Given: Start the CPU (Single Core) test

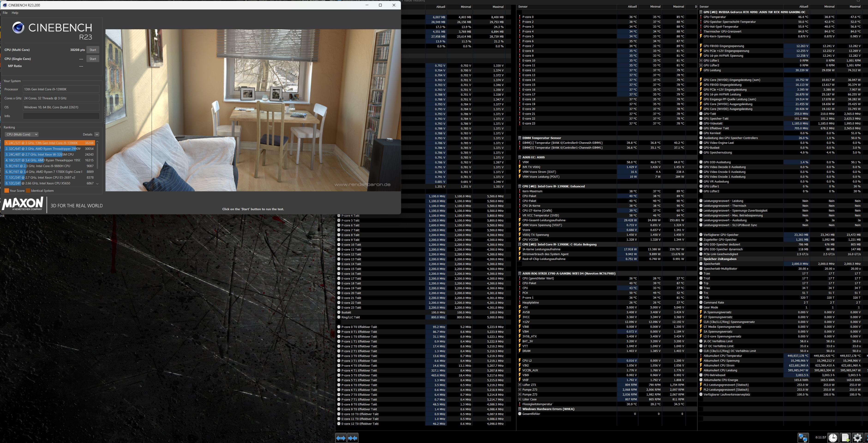Looking at the screenshot, I should pos(93,59).
